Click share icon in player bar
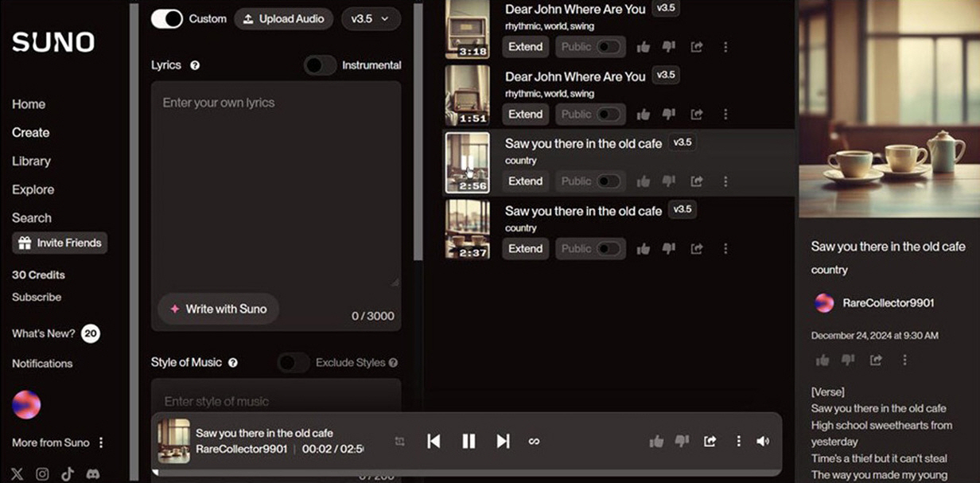This screenshot has width=980, height=483. (x=710, y=441)
